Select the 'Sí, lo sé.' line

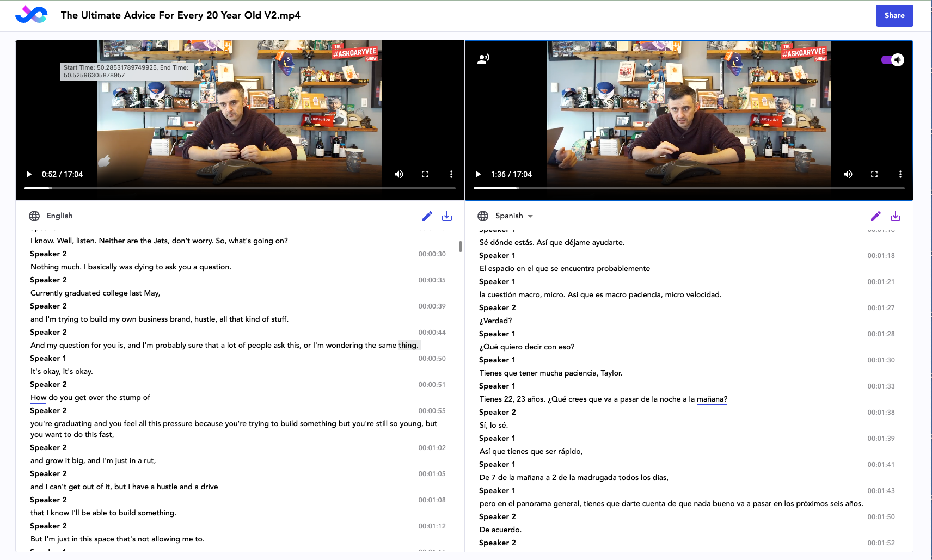click(494, 425)
